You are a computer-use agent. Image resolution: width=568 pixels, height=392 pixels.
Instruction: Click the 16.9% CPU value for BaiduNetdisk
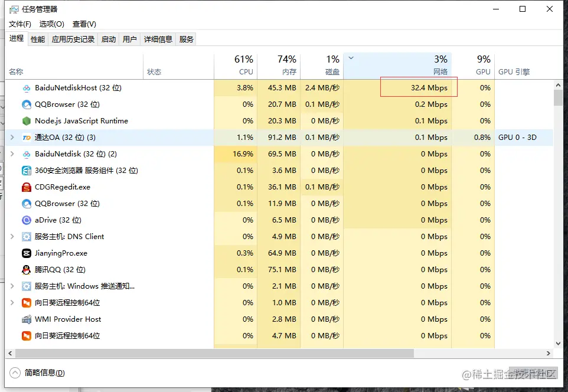243,154
